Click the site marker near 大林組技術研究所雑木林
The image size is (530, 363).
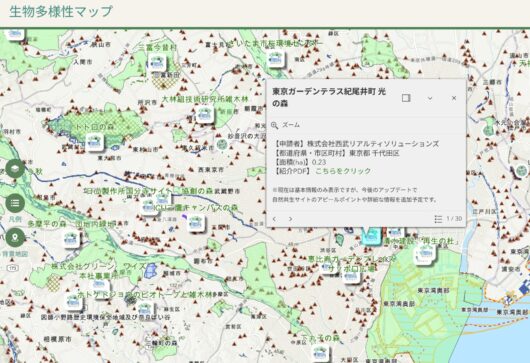(x=205, y=114)
